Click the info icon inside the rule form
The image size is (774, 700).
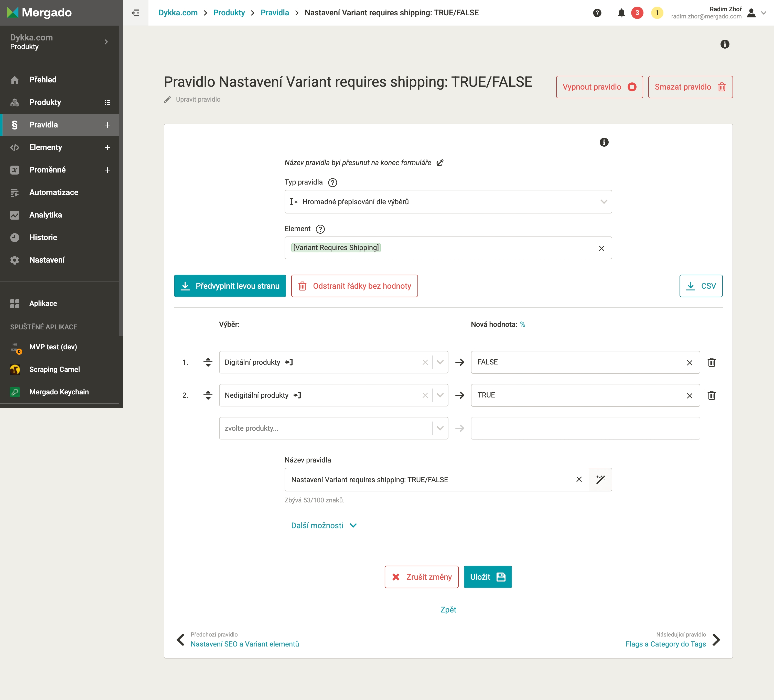click(604, 143)
